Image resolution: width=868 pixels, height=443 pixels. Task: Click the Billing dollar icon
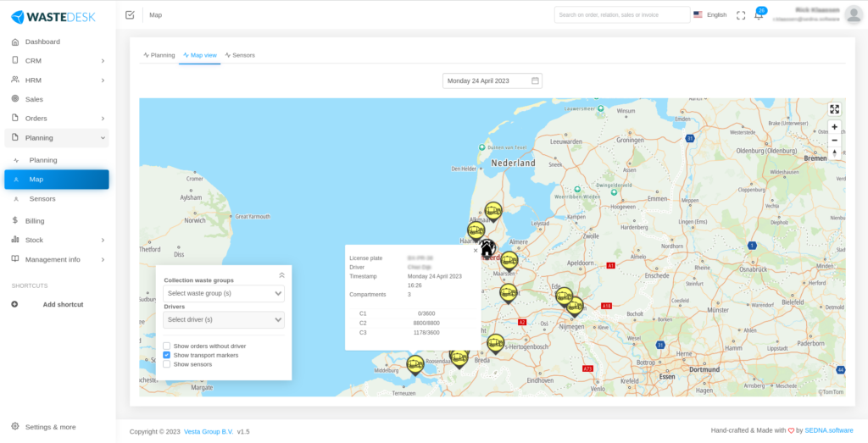[15, 220]
